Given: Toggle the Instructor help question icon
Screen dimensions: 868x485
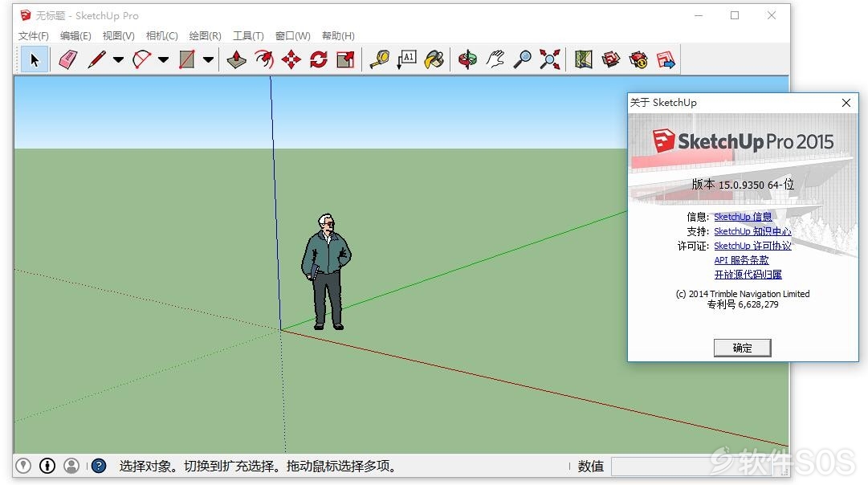Looking at the screenshot, I should click(99, 467).
